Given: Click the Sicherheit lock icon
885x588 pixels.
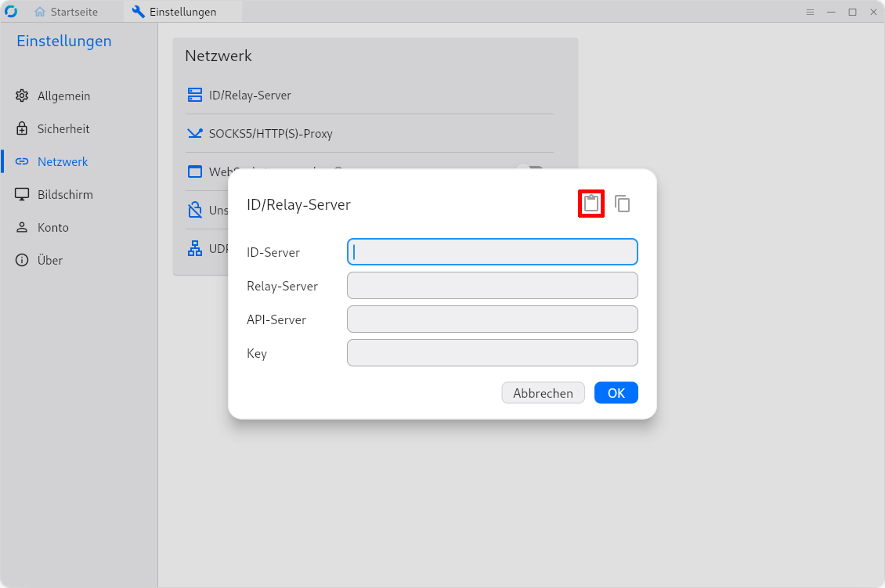Looking at the screenshot, I should coord(22,129).
